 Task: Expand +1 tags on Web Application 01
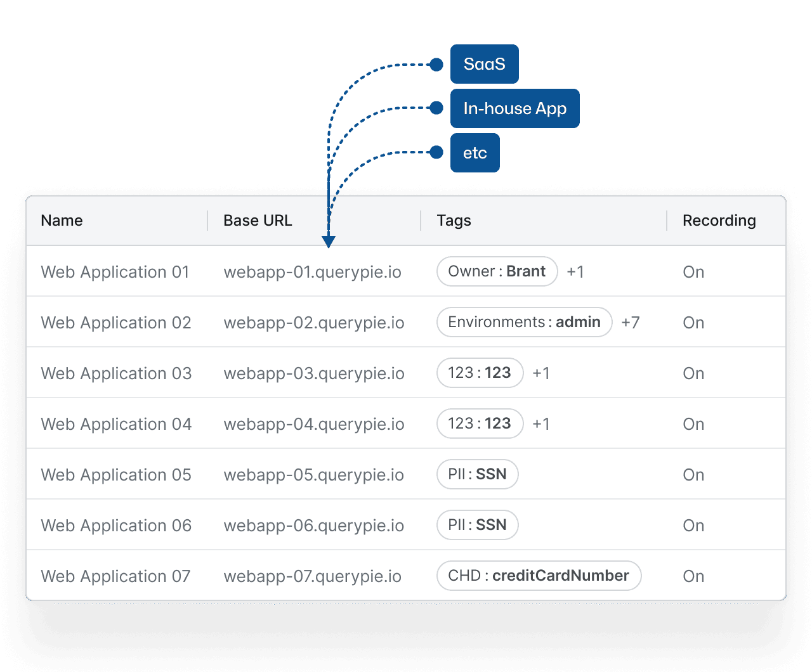click(x=575, y=272)
